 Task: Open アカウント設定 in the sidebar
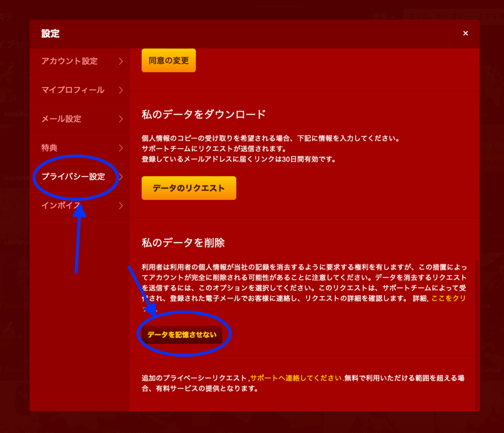click(x=69, y=61)
